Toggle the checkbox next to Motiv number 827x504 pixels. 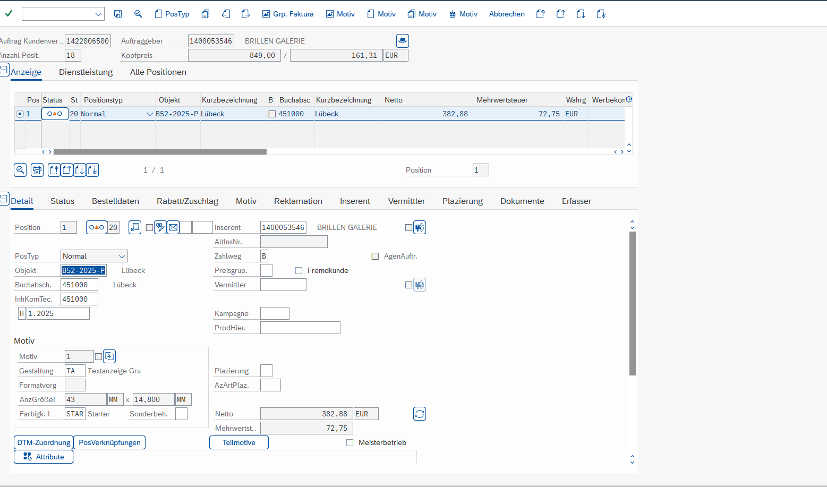[98, 356]
